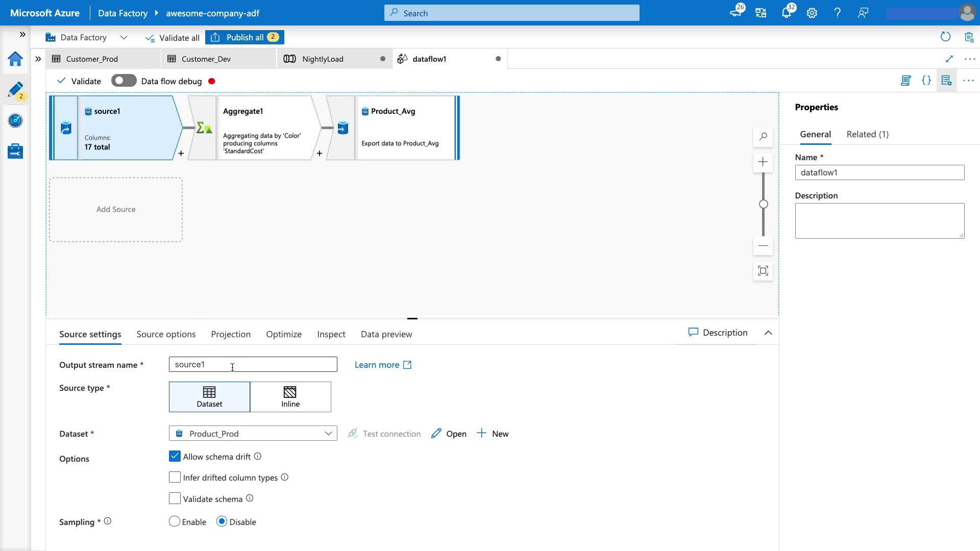This screenshot has height=551, width=980.
Task: Toggle Data flow debug switch
Action: point(124,81)
